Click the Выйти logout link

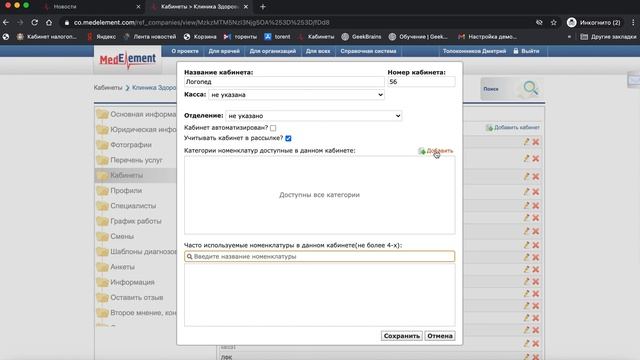point(526,51)
